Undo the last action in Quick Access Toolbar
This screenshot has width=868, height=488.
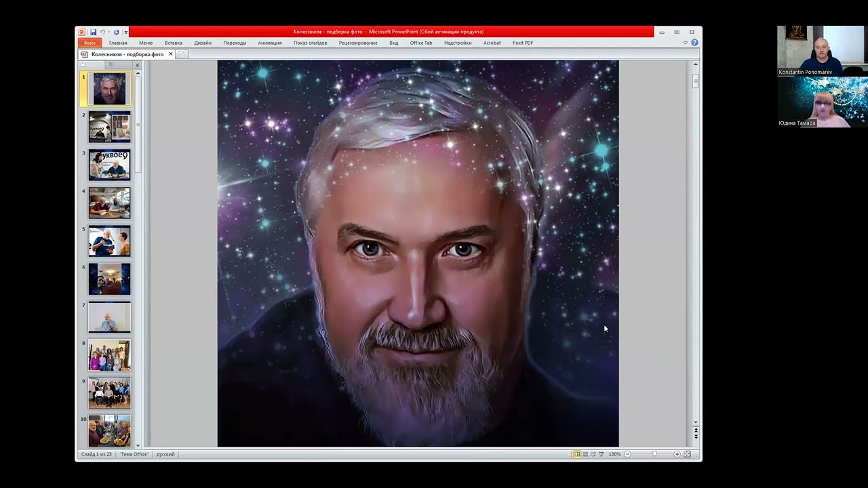point(102,32)
